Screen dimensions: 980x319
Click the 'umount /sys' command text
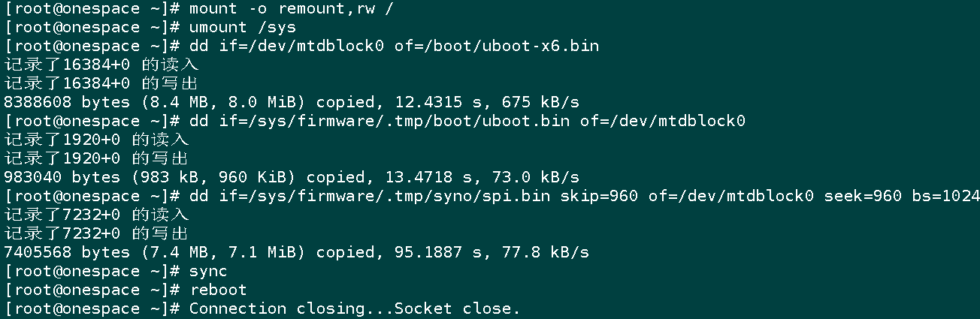pos(243,27)
